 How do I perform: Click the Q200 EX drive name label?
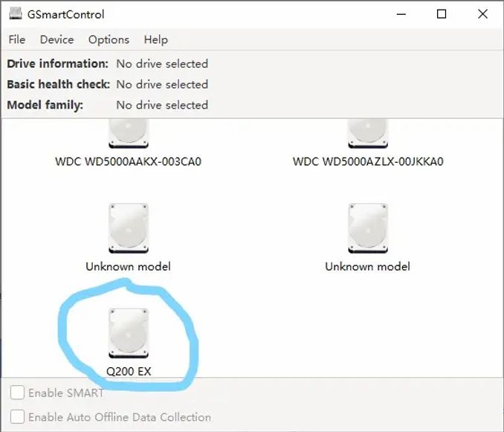pyautogui.click(x=129, y=371)
